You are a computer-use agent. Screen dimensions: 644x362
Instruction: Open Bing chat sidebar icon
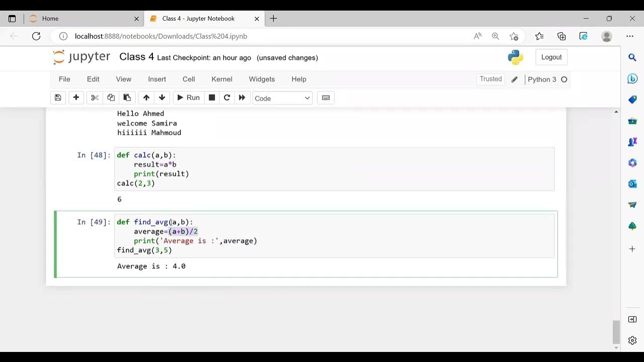click(632, 78)
